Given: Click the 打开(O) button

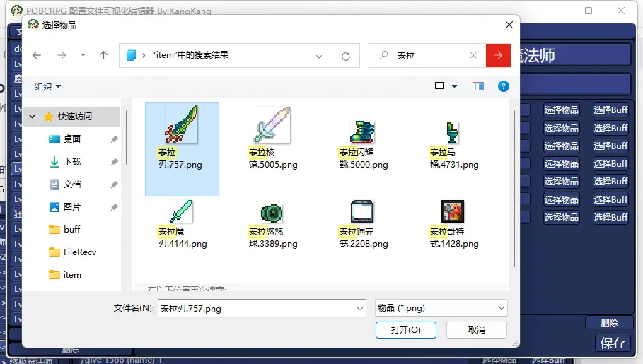Looking at the screenshot, I should click(x=405, y=330).
